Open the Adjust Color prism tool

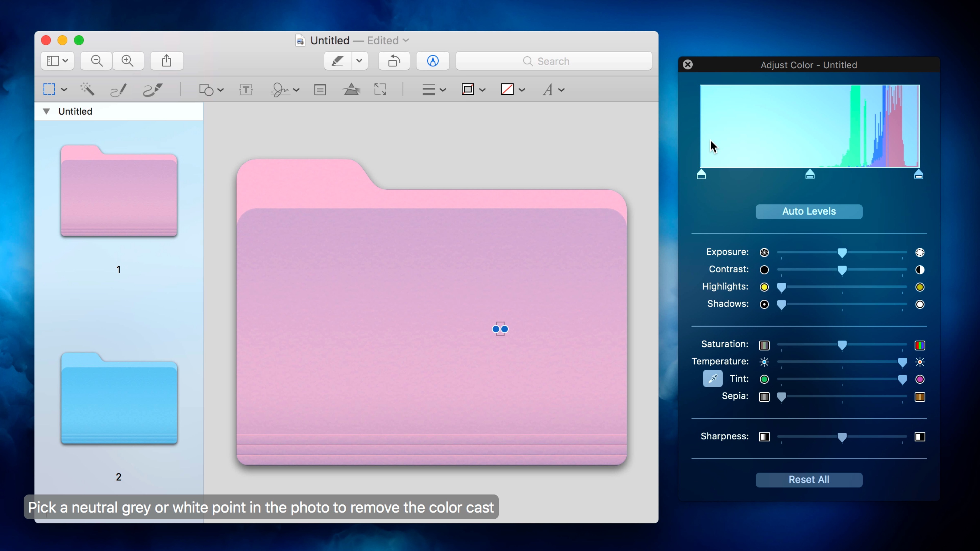point(351,89)
